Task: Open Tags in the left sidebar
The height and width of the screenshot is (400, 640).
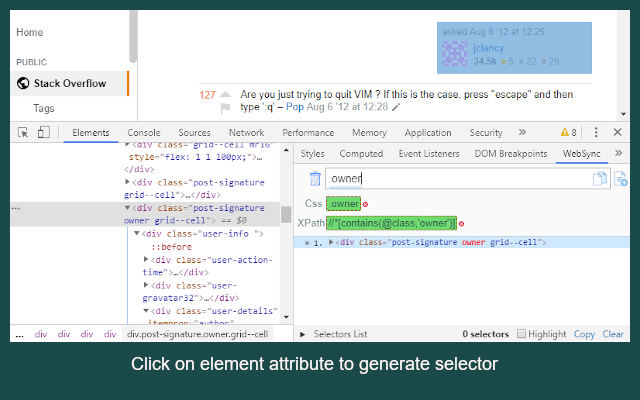Action: tap(44, 108)
